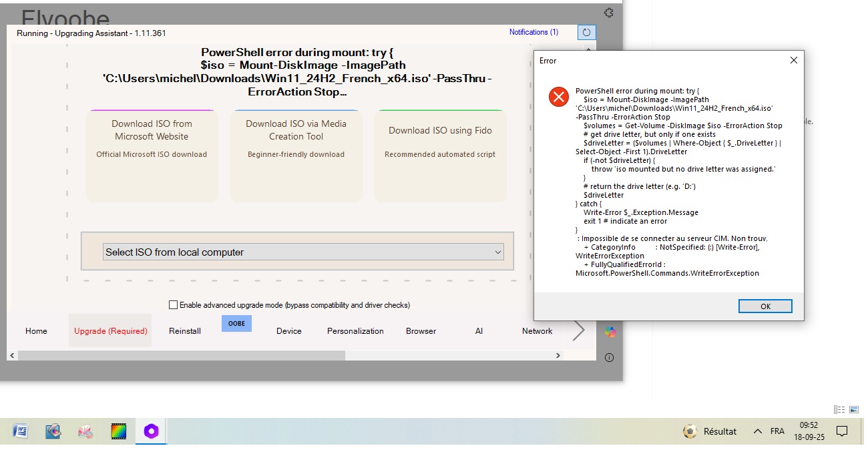Select the Network tab

point(537,331)
